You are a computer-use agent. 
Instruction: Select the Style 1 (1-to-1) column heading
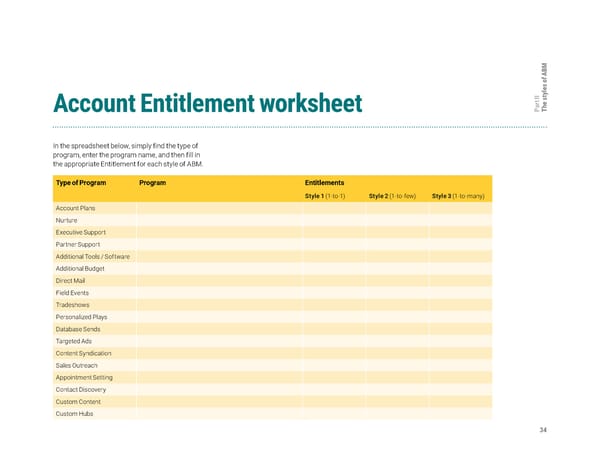pyautogui.click(x=325, y=195)
